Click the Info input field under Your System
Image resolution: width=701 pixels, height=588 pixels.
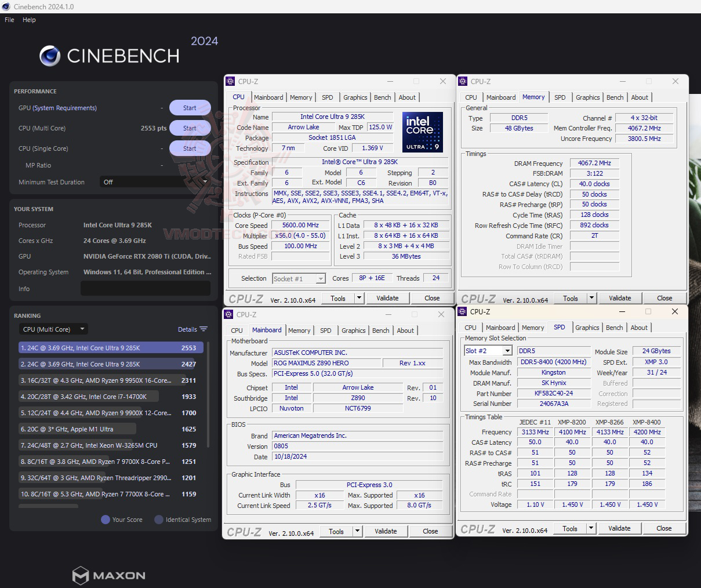[x=146, y=288]
